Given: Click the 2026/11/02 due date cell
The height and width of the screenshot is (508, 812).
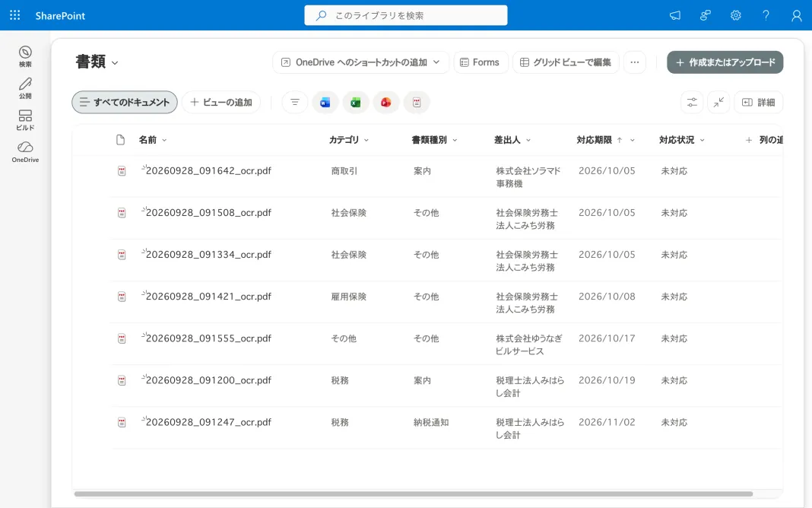Looking at the screenshot, I should [607, 423].
